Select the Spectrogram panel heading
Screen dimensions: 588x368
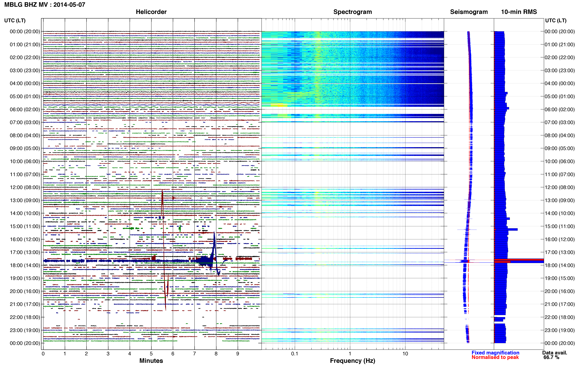click(x=352, y=12)
